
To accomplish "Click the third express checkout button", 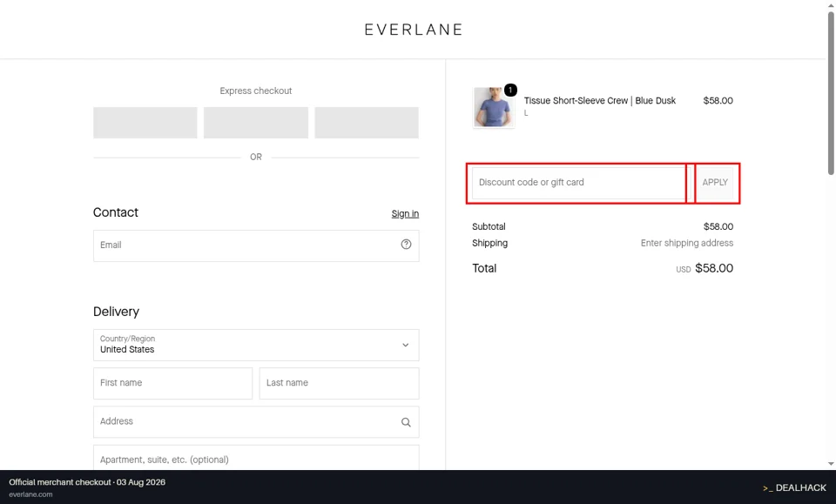I will pos(367,123).
